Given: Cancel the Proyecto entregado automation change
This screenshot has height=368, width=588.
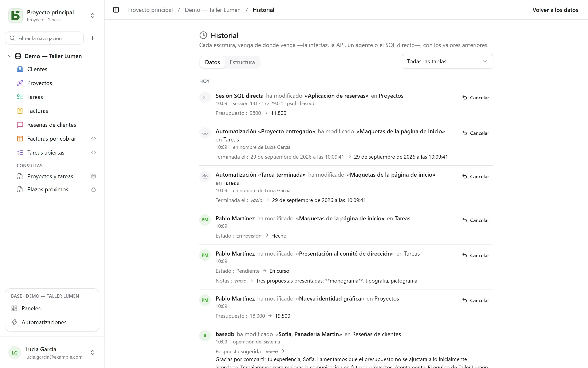Looking at the screenshot, I should pos(476,133).
